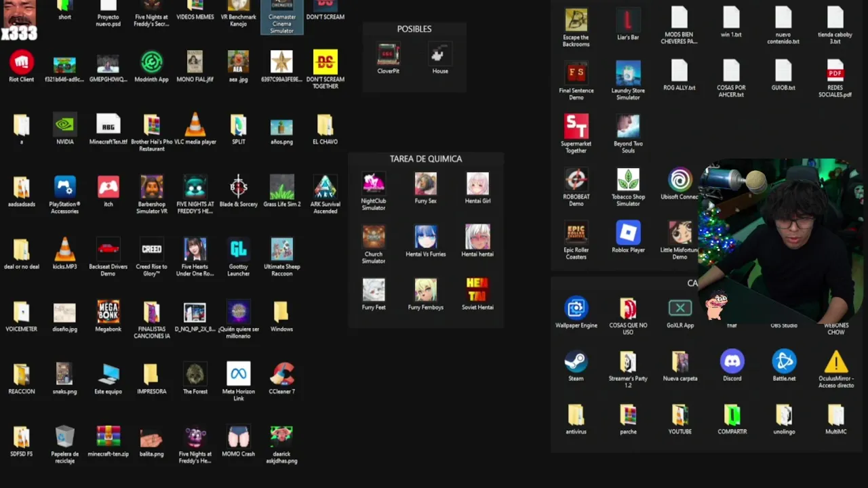The width and height of the screenshot is (868, 488).
Task: Open Ubisoft Connect shortcut
Action: 679,180
